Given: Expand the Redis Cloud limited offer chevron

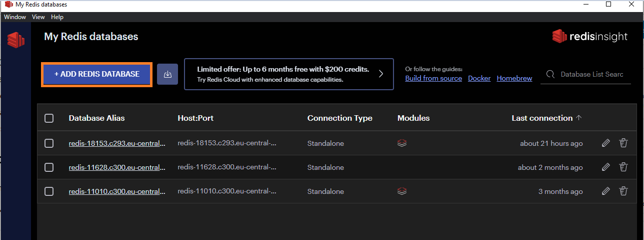Looking at the screenshot, I should (x=380, y=74).
